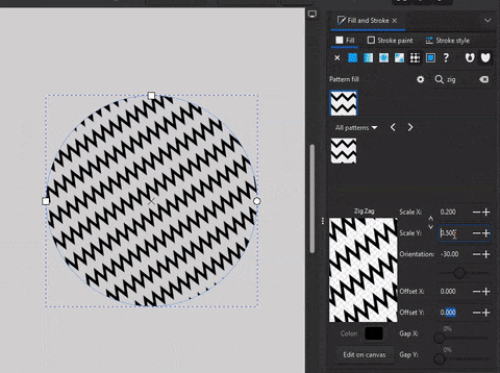Switch to the Stroke paint tab
This screenshot has width=500, height=373.
(390, 40)
